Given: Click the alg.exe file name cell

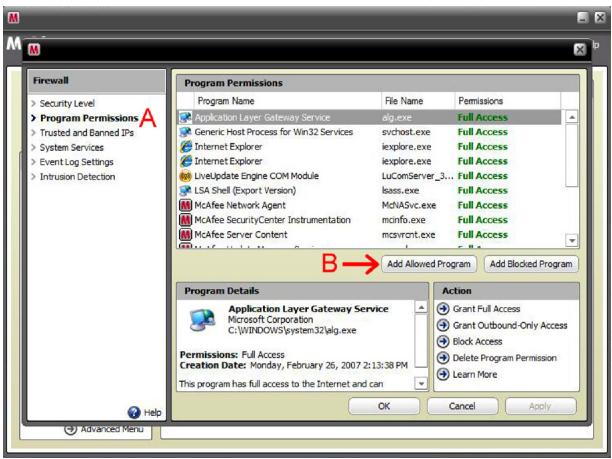Looking at the screenshot, I should [397, 117].
